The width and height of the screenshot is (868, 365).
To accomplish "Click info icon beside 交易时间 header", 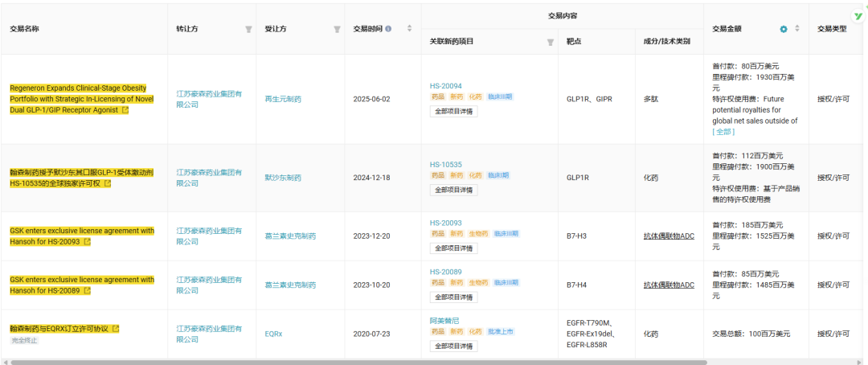I will click(x=389, y=29).
